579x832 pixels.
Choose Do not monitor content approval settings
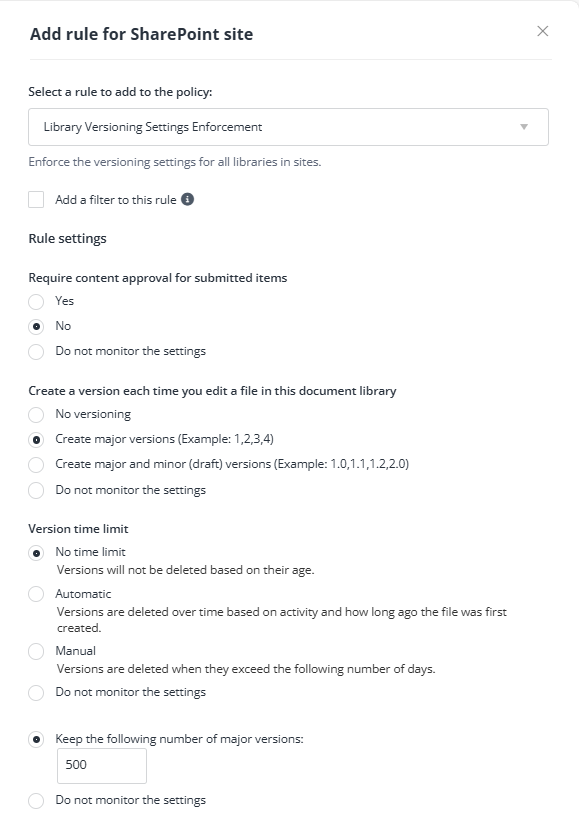36,351
